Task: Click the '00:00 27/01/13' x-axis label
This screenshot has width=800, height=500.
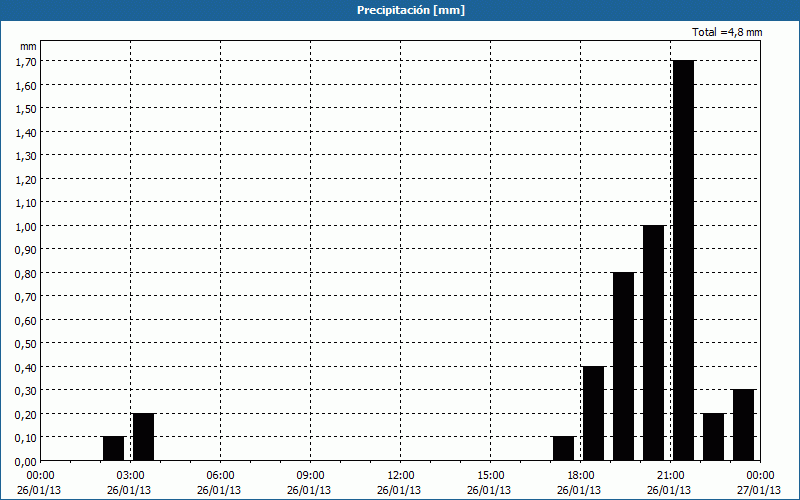Action: [x=759, y=483]
